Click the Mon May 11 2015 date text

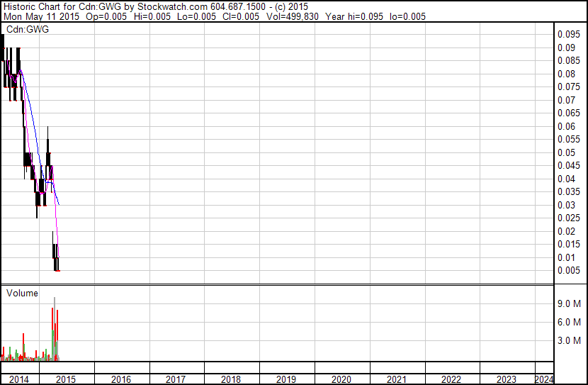41,16
